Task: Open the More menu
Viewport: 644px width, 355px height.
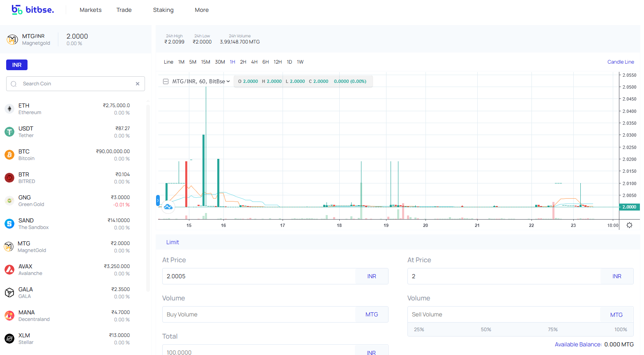Action: pos(202,10)
